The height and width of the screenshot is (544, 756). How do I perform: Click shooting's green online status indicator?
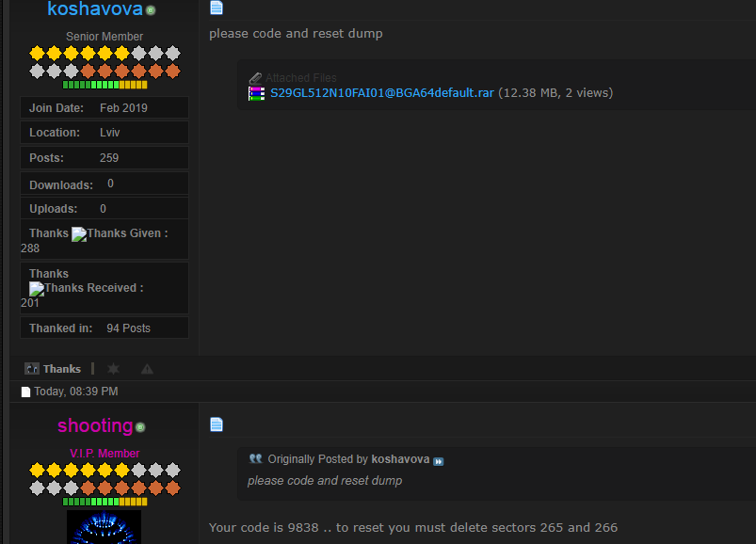(x=140, y=427)
